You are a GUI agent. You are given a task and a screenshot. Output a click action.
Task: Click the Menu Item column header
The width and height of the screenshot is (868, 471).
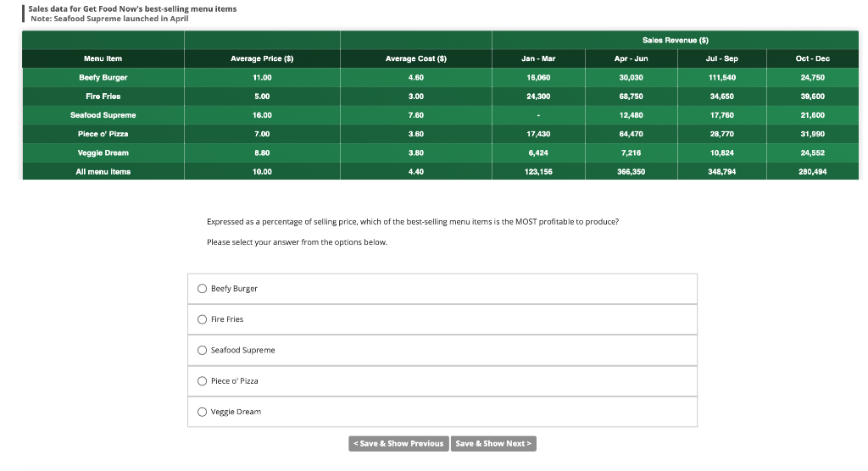pos(103,58)
